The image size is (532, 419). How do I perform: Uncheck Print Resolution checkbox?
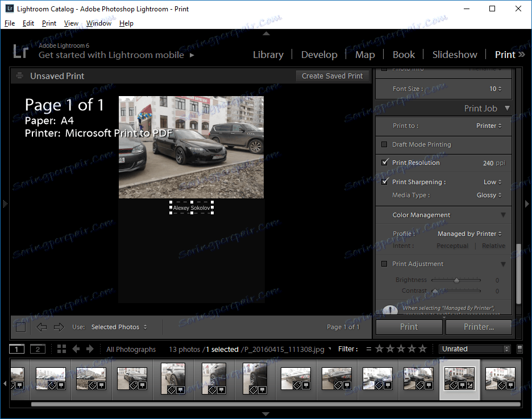point(384,163)
